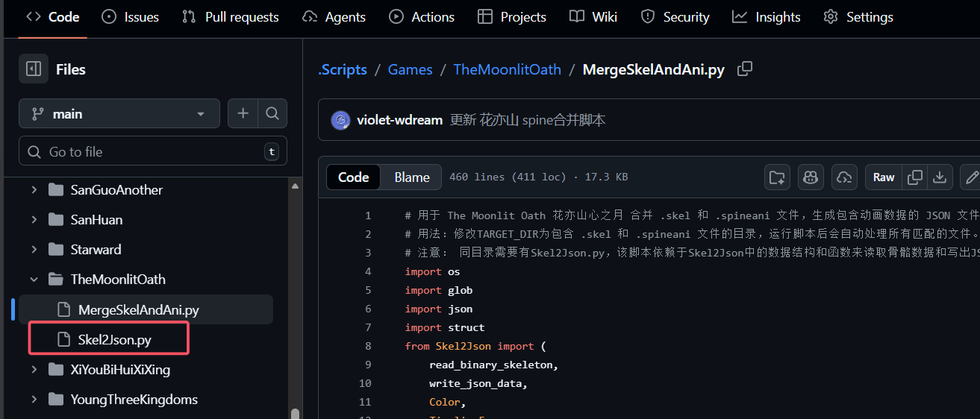Image resolution: width=980 pixels, height=419 pixels.
Task: Open Skel2Json.py in the file tree
Action: point(114,340)
